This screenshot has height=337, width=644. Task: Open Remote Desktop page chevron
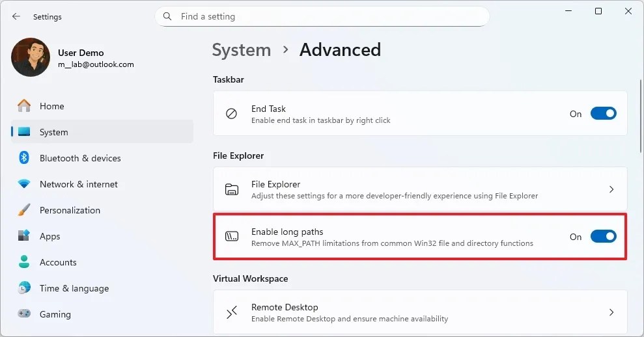coord(611,312)
